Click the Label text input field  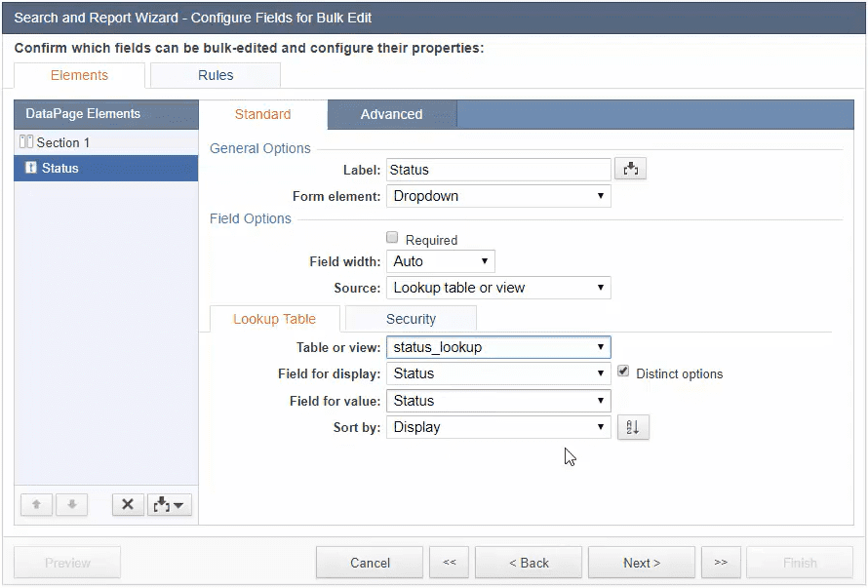click(x=498, y=170)
